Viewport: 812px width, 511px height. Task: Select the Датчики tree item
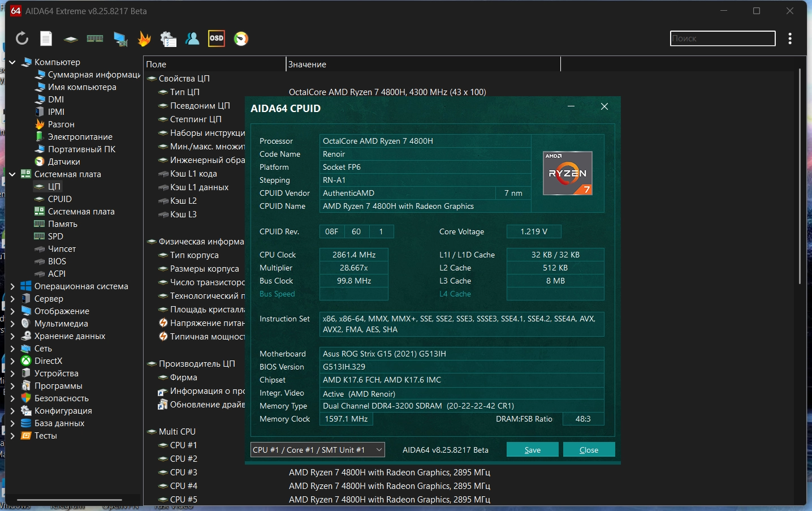pyautogui.click(x=63, y=162)
